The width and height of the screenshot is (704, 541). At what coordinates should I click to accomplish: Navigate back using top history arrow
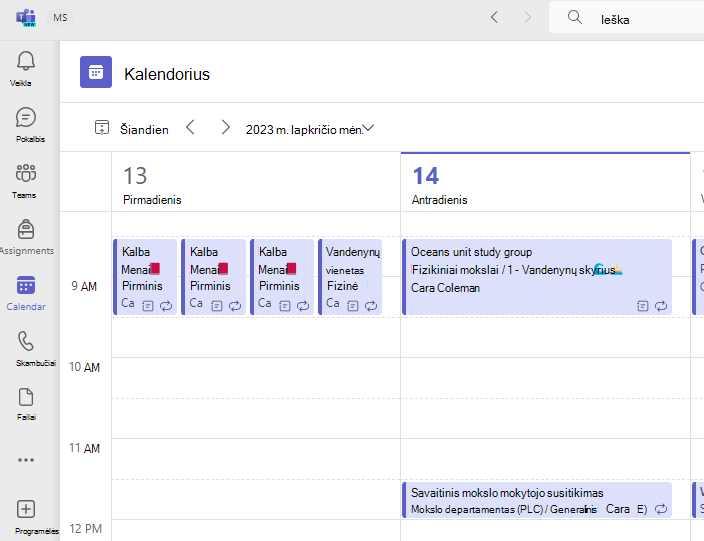click(495, 18)
